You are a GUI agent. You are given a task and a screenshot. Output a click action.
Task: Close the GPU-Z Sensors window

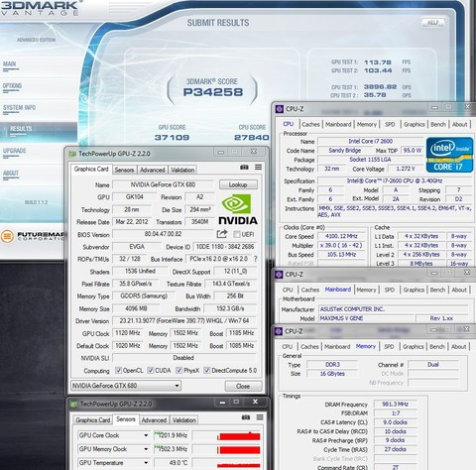(x=255, y=402)
